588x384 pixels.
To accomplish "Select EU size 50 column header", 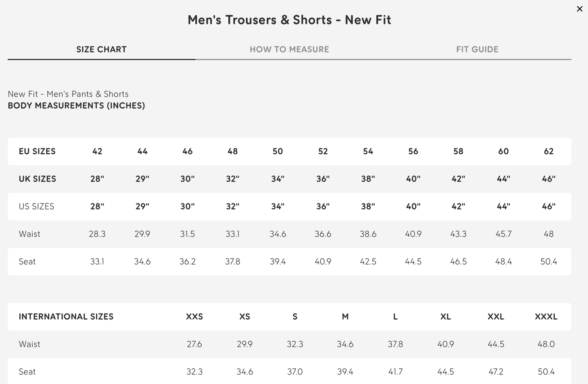I will (278, 151).
